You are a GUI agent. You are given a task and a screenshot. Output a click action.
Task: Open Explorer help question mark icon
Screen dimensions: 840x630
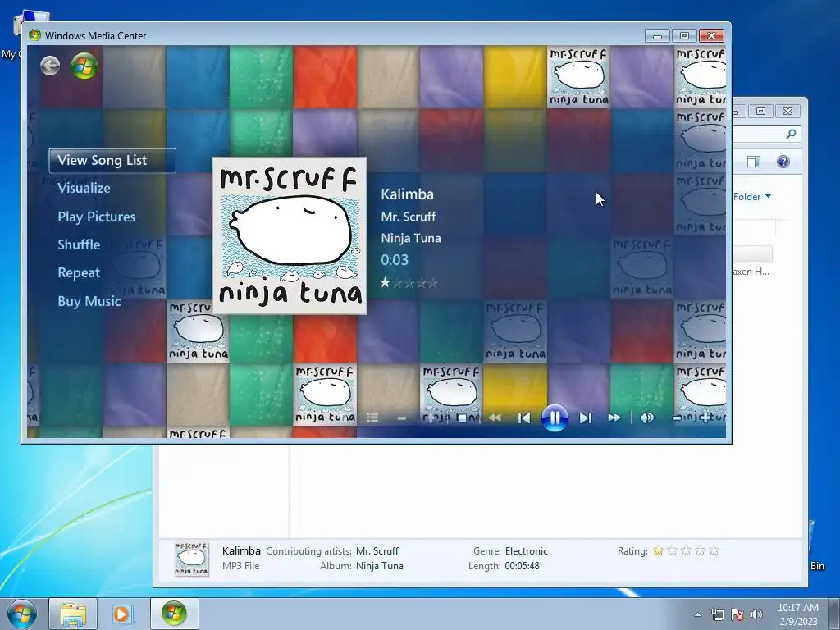tap(783, 162)
